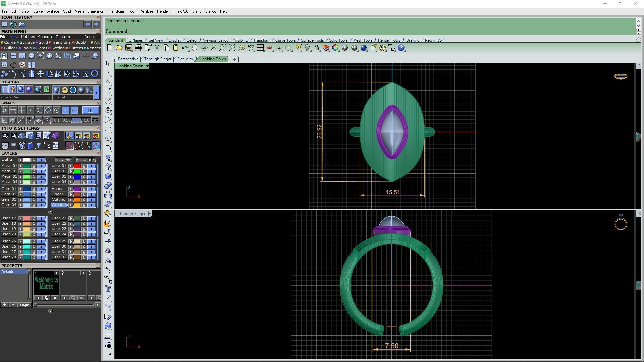The width and height of the screenshot is (644, 362).
Task: Click the Undo arrow in Standard toolbar
Action: (x=184, y=48)
